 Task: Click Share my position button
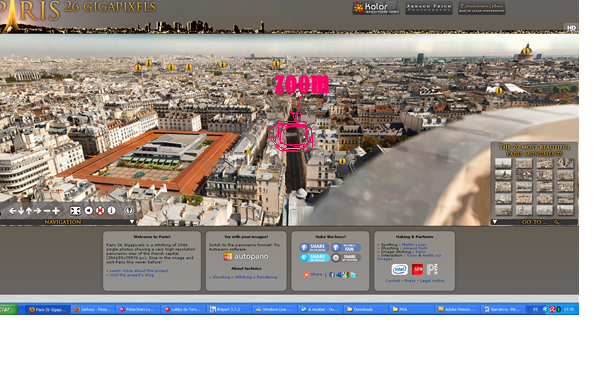point(346,258)
